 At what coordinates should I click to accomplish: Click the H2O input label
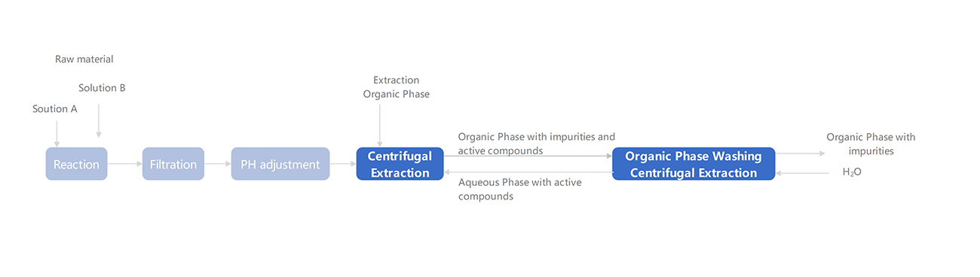click(x=852, y=172)
